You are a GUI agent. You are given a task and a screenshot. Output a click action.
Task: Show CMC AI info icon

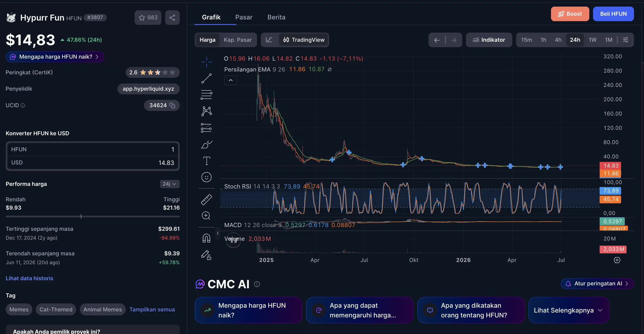pyautogui.click(x=257, y=284)
